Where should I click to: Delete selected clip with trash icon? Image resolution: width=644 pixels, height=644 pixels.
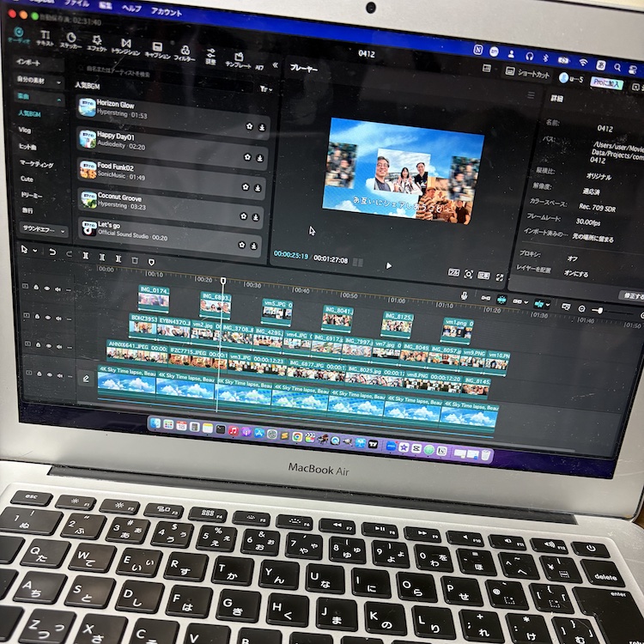point(135,260)
